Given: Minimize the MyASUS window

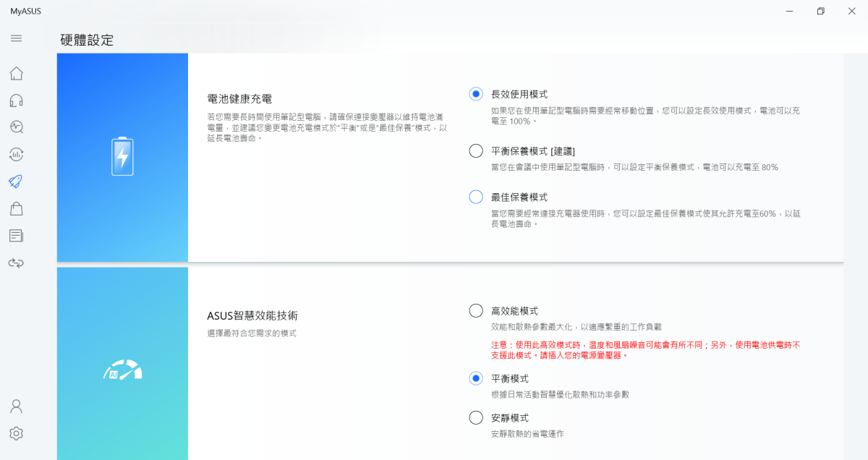Looking at the screenshot, I should point(788,11).
